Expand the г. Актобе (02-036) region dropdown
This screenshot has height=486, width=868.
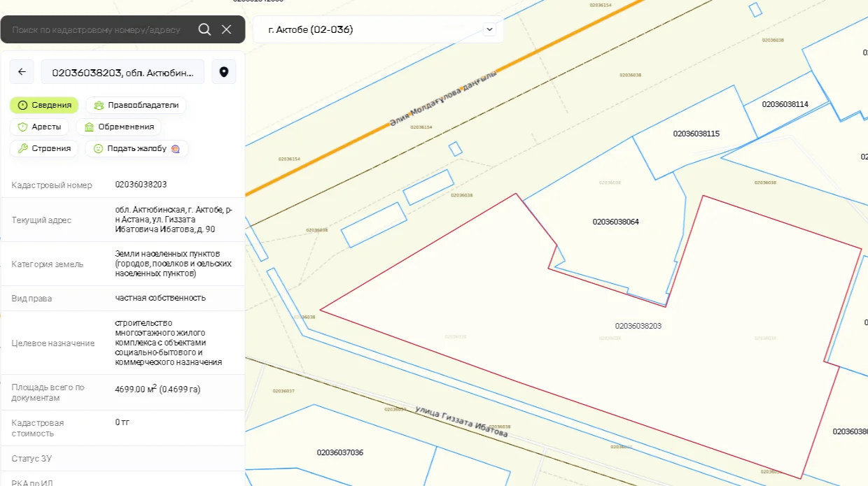(x=378, y=29)
